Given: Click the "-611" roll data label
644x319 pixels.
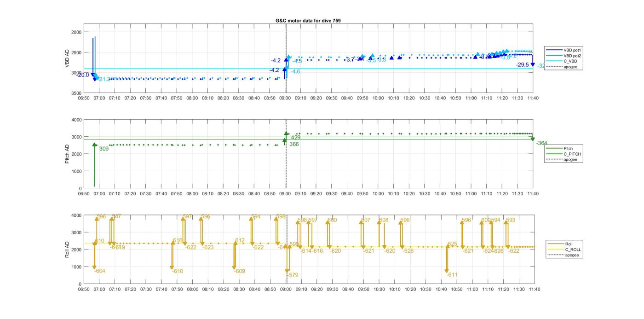Looking at the screenshot, I should 452,275.
